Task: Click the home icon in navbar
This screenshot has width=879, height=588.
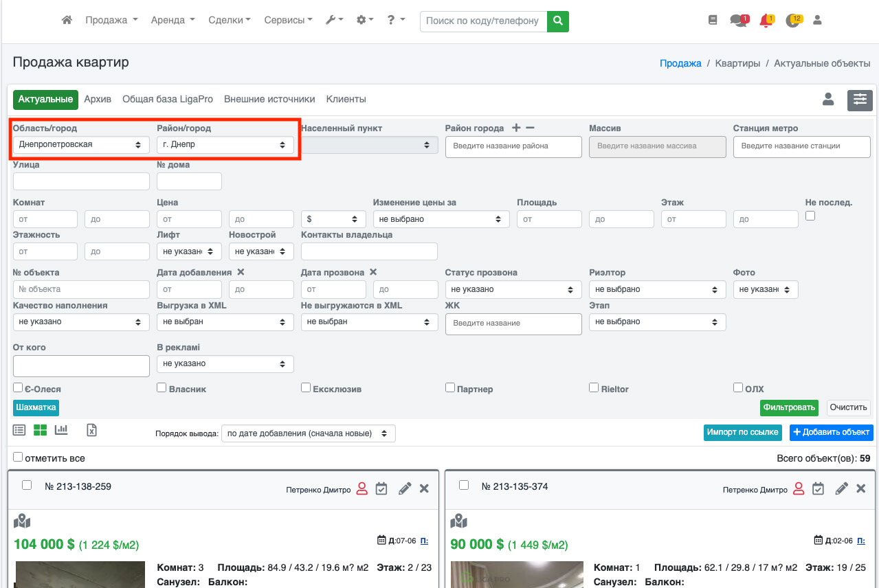Action: click(x=67, y=21)
